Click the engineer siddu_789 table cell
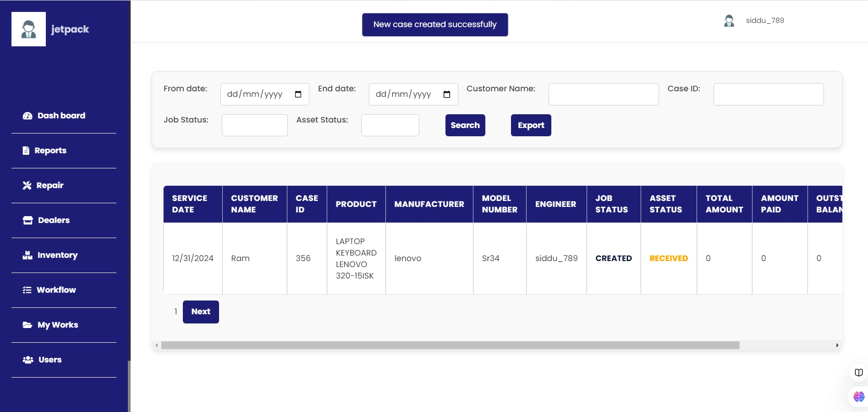Screen dimensions: 868x412 pos(556,258)
